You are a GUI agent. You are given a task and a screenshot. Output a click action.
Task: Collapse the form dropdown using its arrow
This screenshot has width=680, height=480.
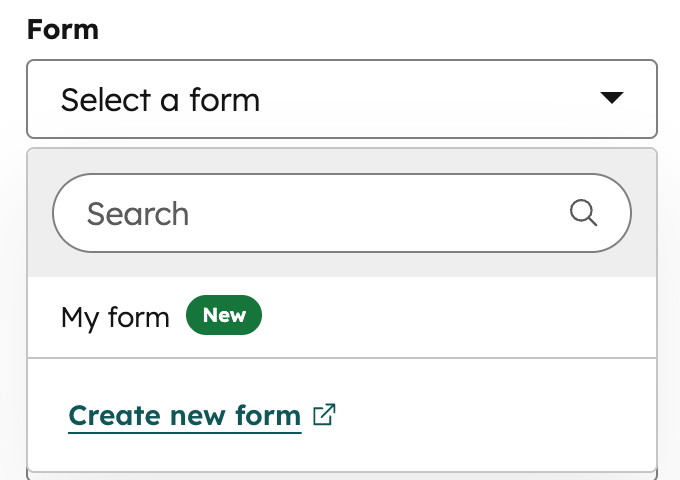[x=611, y=98]
